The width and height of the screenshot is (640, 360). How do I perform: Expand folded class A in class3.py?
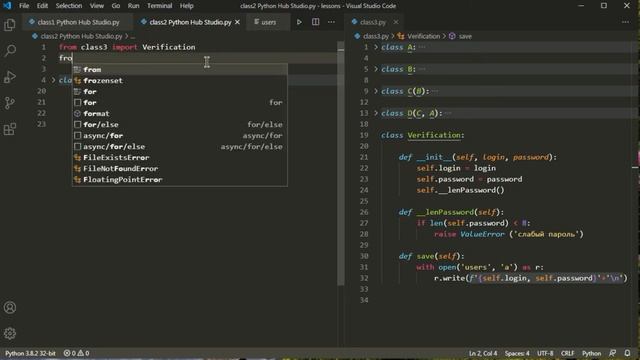click(x=376, y=47)
